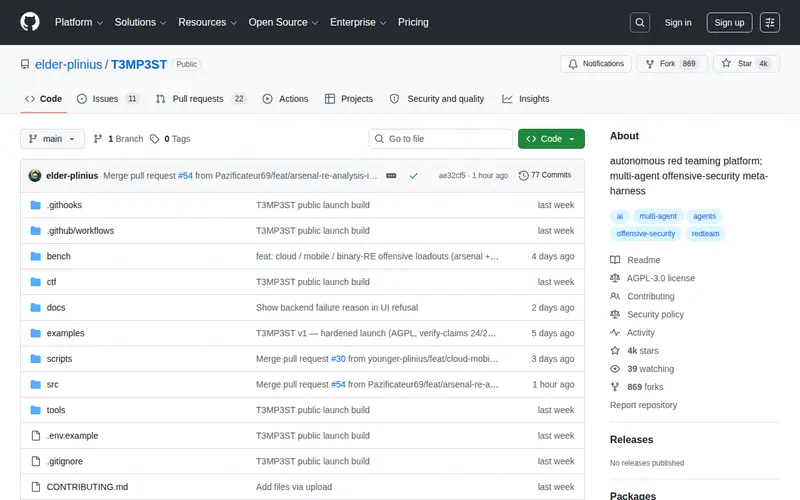The image size is (800, 500).
Task: Open the AGPL-3.0 license link
Action: click(x=660, y=278)
